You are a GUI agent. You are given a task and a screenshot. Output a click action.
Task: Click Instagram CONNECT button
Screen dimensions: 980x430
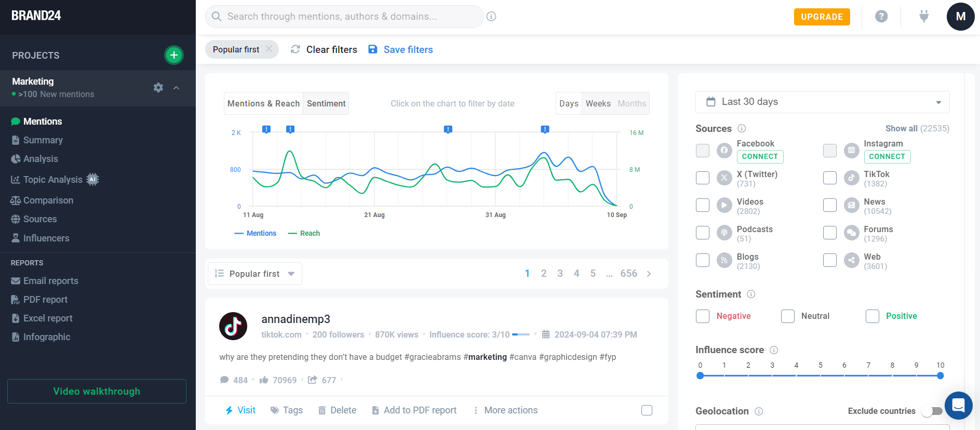887,156
